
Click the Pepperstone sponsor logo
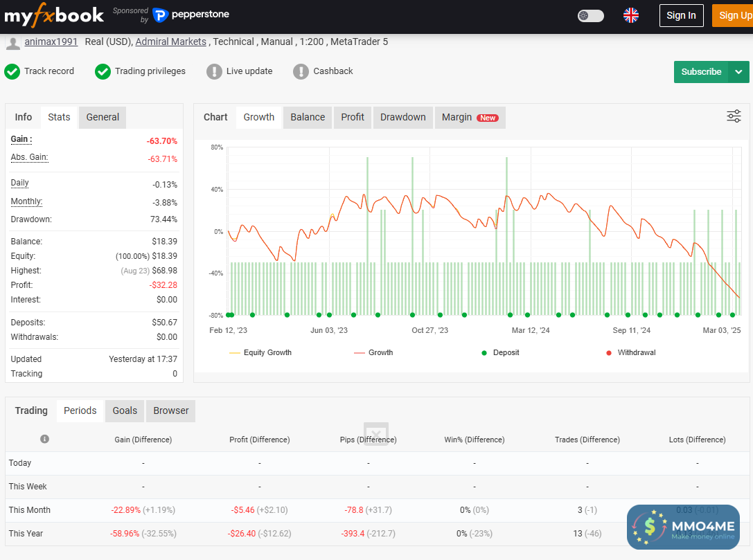[x=191, y=15]
